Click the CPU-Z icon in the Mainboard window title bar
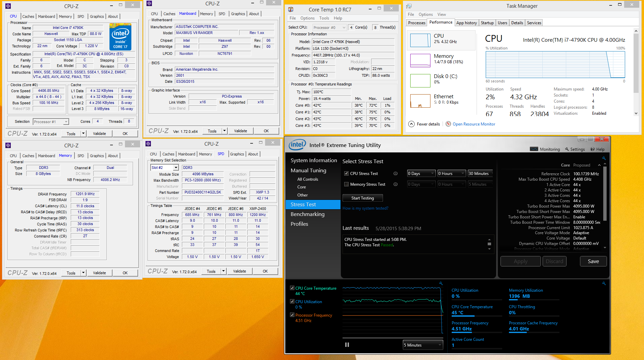644x360 pixels. click(149, 3)
